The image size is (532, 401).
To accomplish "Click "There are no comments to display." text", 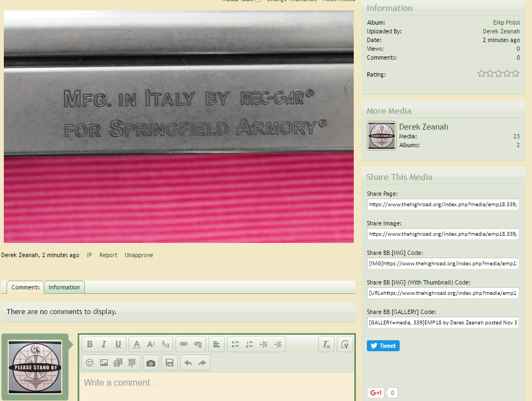I will 61,311.
